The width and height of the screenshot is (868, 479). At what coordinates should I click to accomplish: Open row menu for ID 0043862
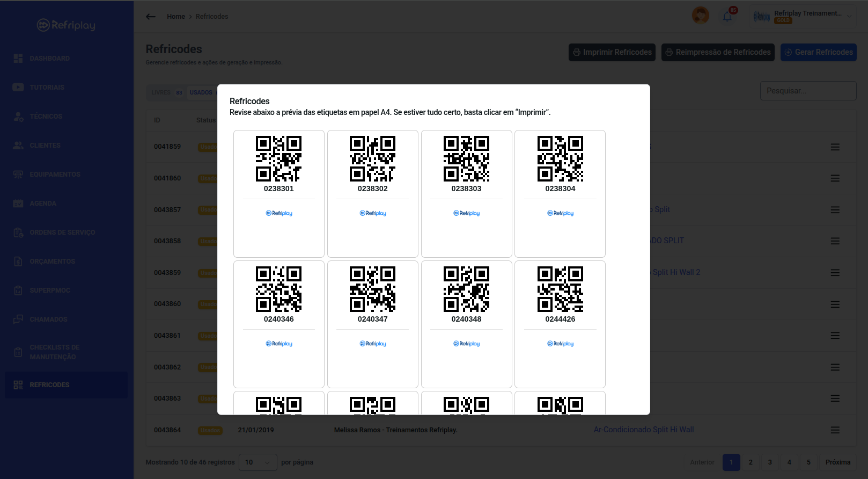835,367
